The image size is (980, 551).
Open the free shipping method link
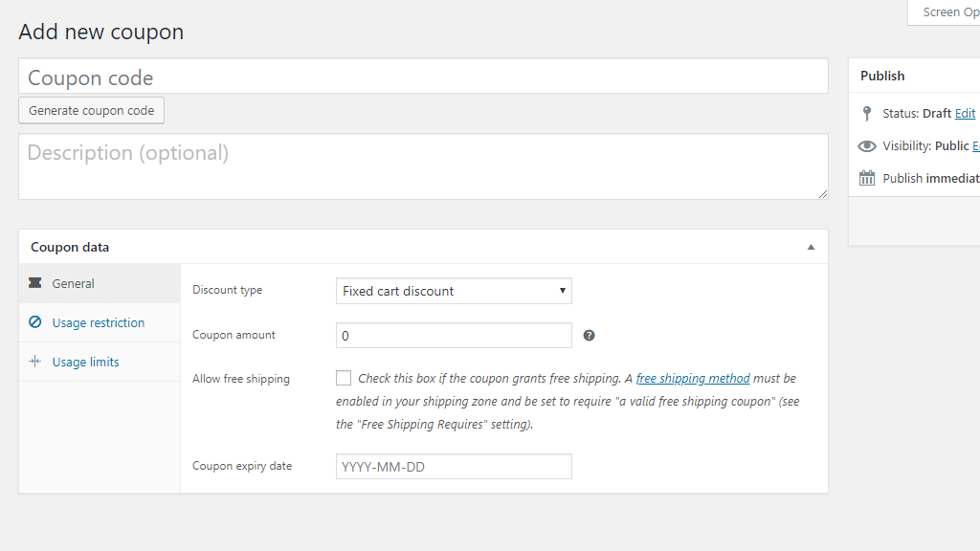(693, 378)
